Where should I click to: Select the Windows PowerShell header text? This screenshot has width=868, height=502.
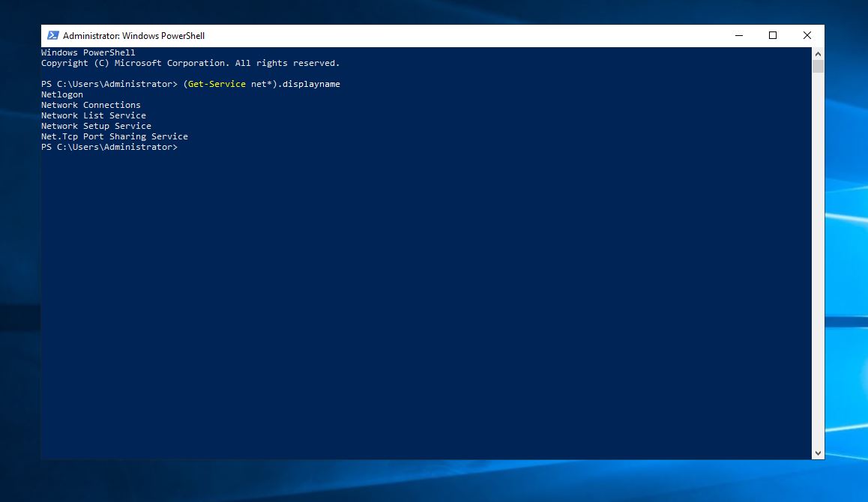point(88,52)
